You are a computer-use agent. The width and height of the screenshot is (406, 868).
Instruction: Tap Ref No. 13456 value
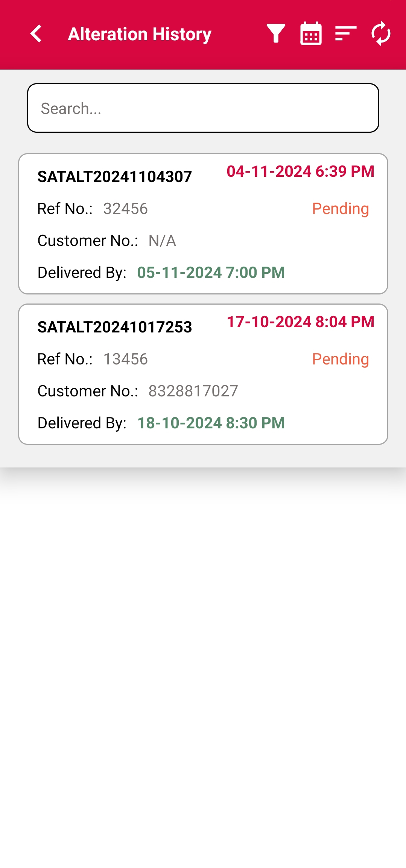click(x=125, y=359)
